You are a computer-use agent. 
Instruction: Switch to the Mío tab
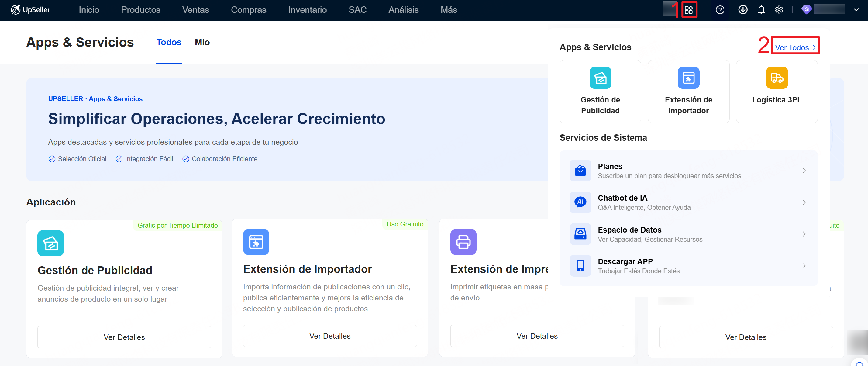click(x=202, y=42)
